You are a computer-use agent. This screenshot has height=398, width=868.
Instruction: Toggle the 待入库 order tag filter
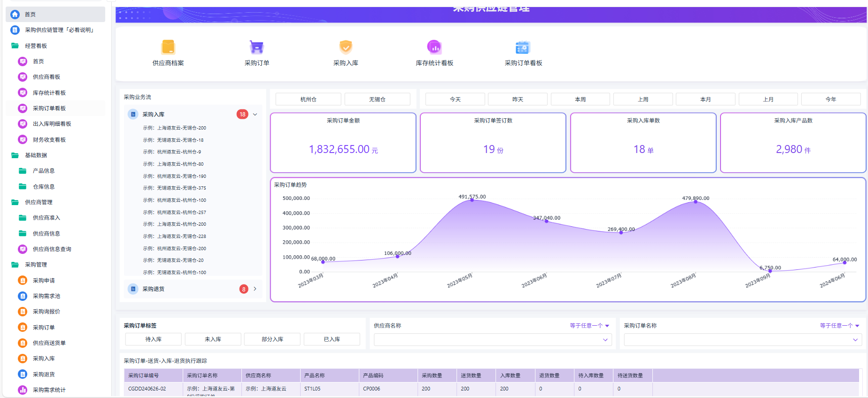[153, 339]
